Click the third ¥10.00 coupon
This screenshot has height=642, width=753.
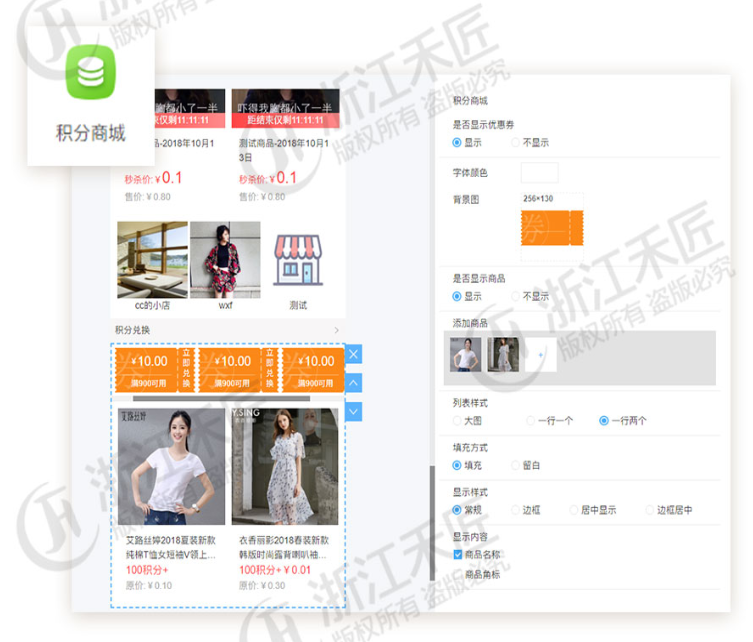click(313, 369)
